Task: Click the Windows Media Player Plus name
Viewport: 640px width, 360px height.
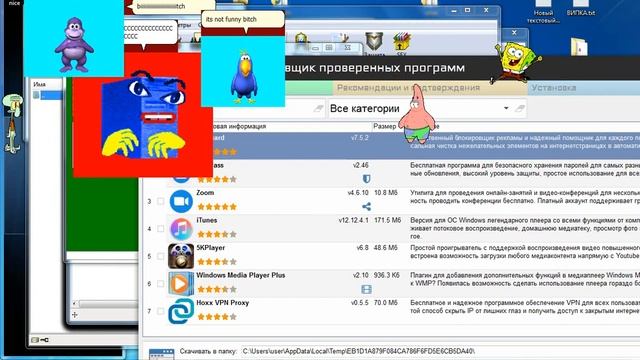Action: (241, 275)
